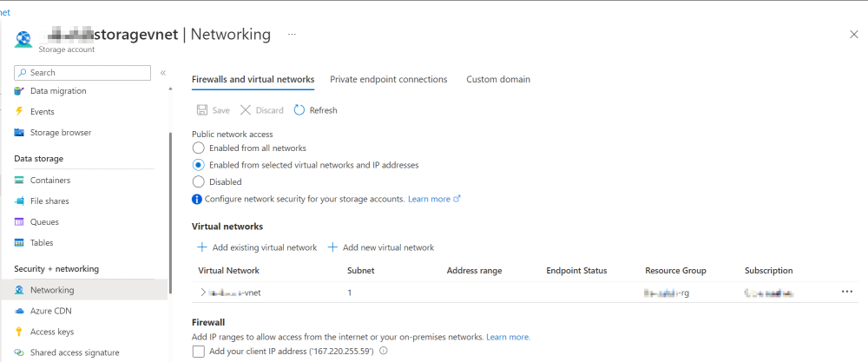Viewport: 868px width, 362px height.
Task: Select Enabled from all networks option
Action: (199, 148)
